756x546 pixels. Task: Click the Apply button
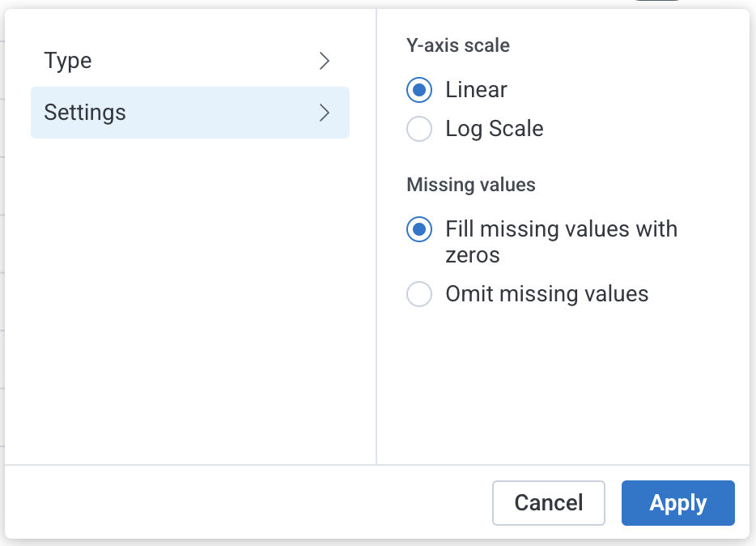coord(677,502)
